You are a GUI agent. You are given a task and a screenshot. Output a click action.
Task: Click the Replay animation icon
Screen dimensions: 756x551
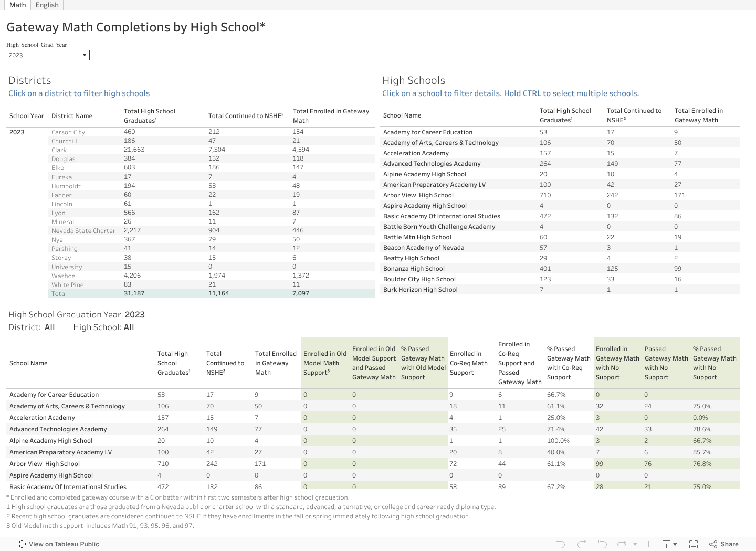coord(622,544)
